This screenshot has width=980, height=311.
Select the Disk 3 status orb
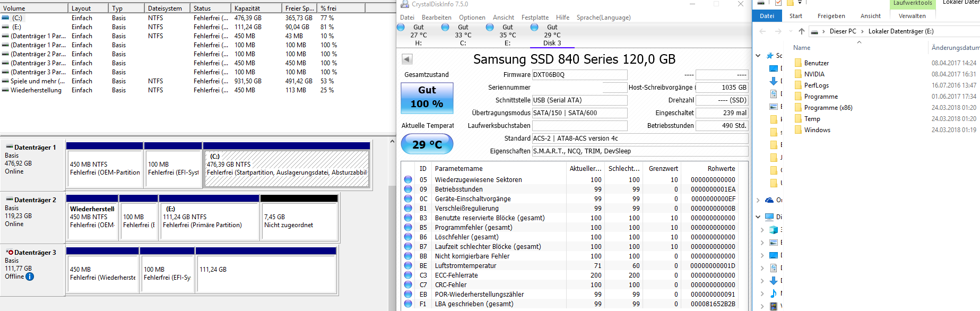[534, 27]
